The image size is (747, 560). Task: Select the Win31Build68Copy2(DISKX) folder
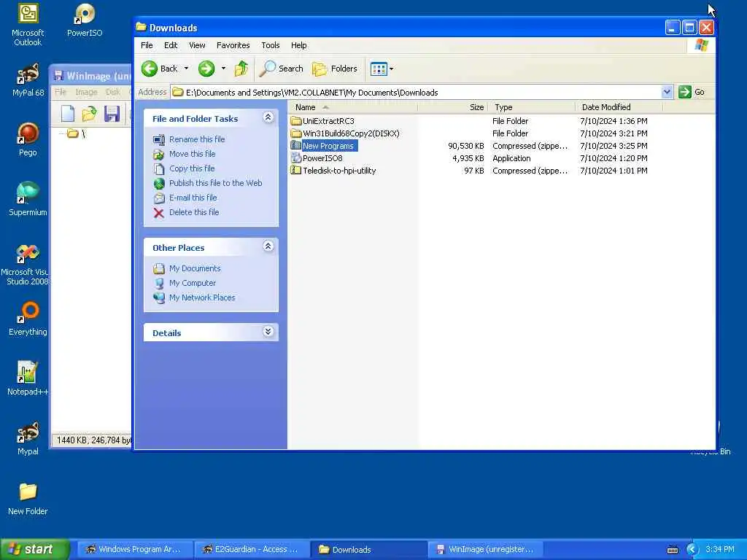pyautogui.click(x=345, y=133)
